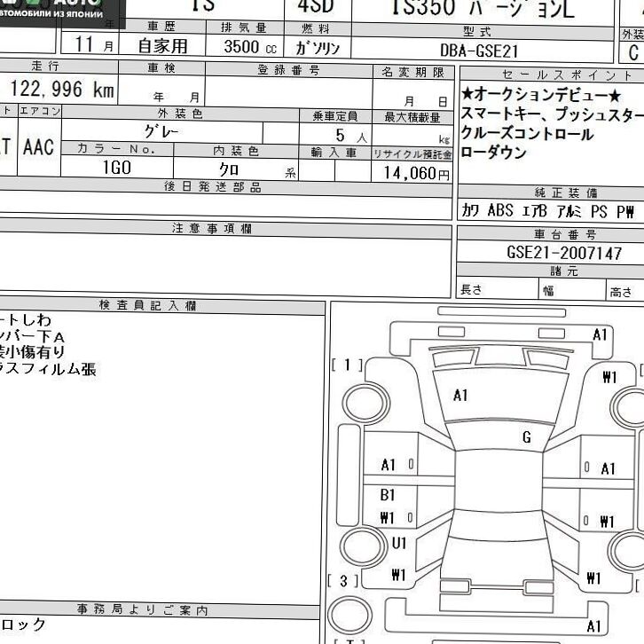The width and height of the screenshot is (644, 644).
Task: Click the セールスポイント header
Action: pos(566,75)
